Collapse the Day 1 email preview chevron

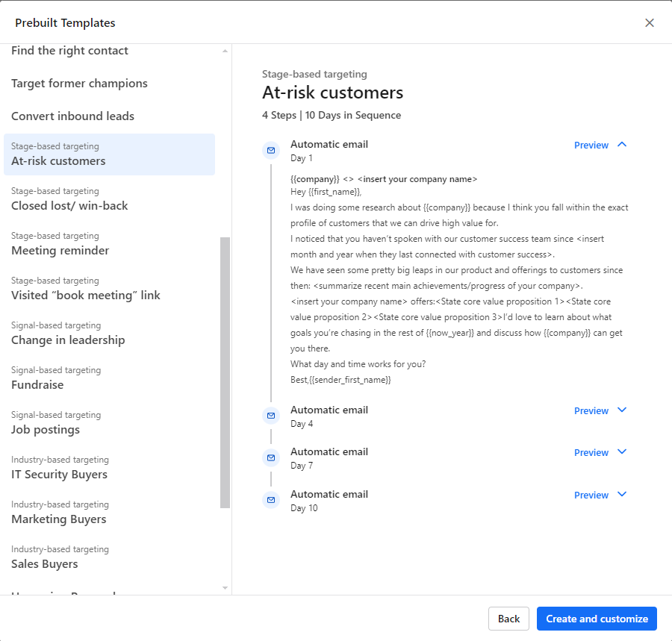[623, 145]
